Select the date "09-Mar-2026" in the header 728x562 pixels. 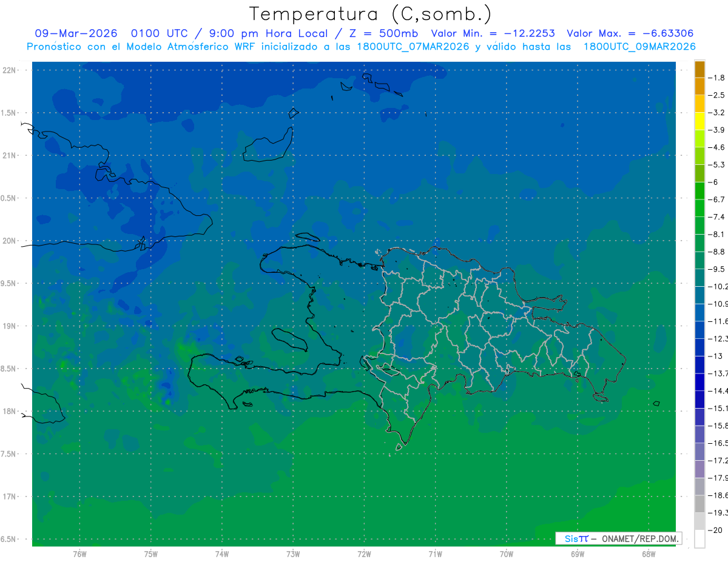pyautogui.click(x=76, y=33)
